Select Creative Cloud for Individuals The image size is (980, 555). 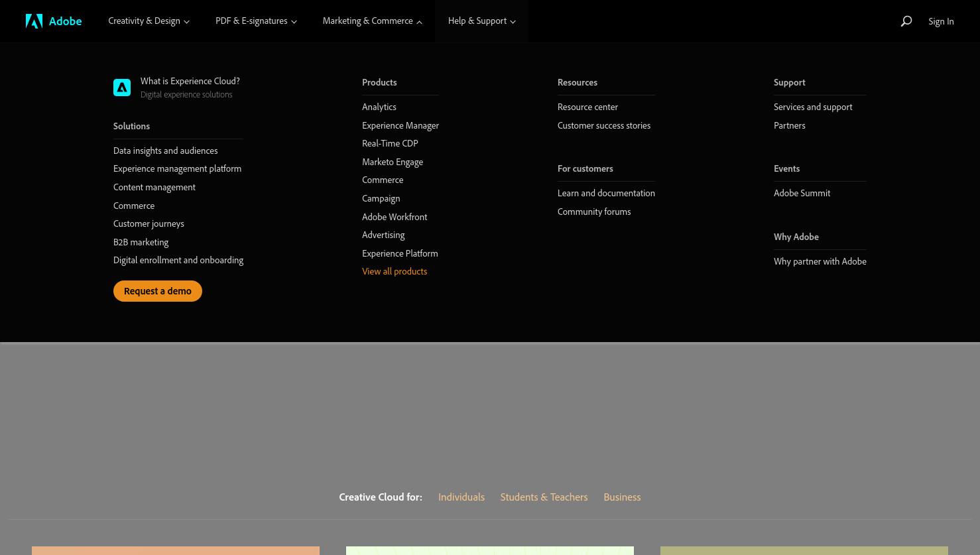coord(461,497)
